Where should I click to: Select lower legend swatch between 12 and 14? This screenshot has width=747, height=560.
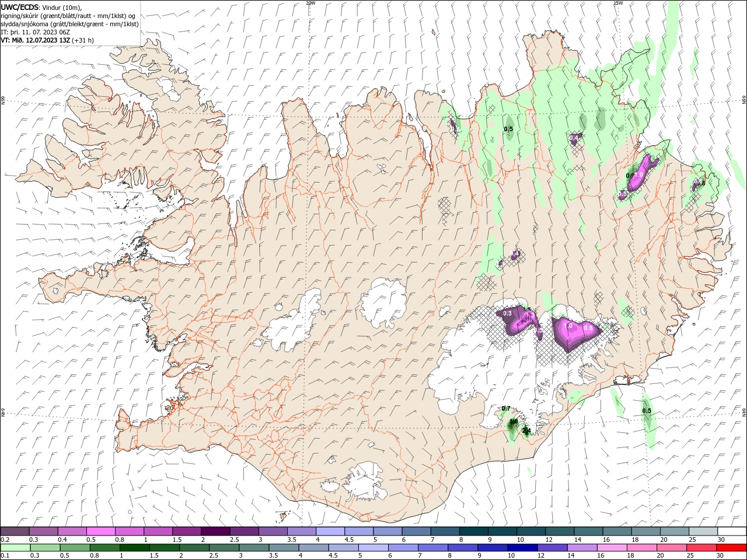pos(552,548)
